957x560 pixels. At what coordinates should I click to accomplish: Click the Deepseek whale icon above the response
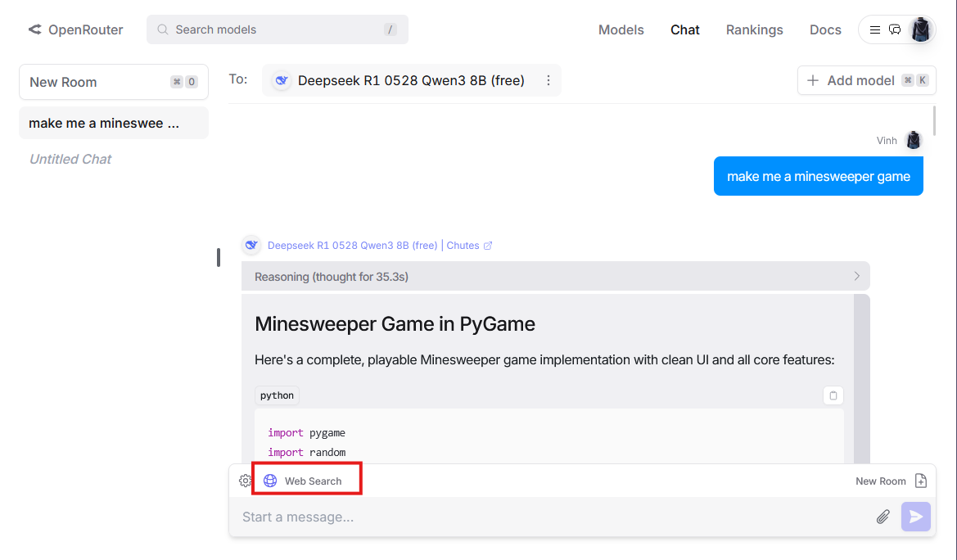point(251,246)
